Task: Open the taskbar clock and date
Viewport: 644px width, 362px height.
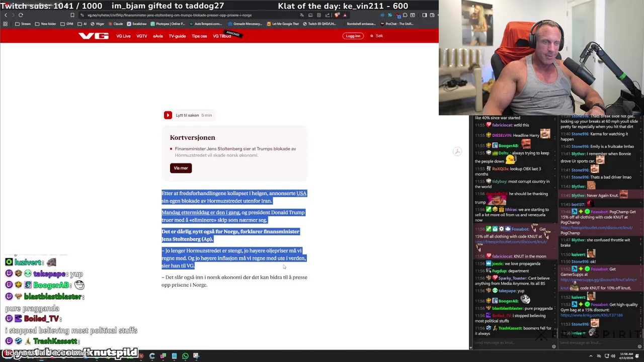Action: point(626,356)
